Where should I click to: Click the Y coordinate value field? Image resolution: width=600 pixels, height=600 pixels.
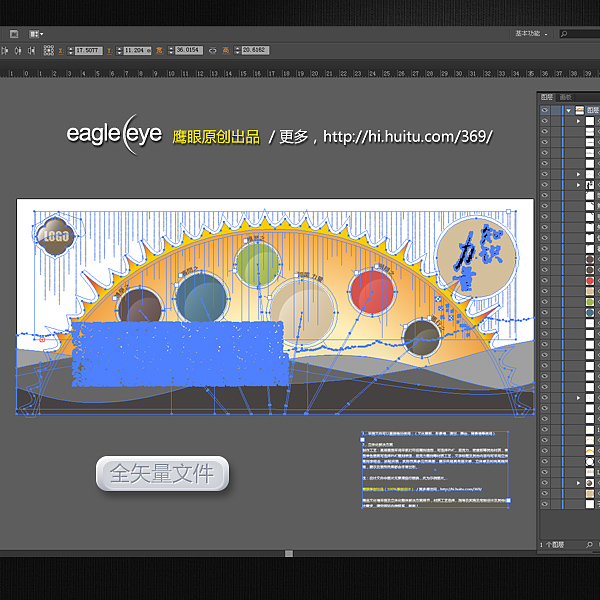[137, 51]
